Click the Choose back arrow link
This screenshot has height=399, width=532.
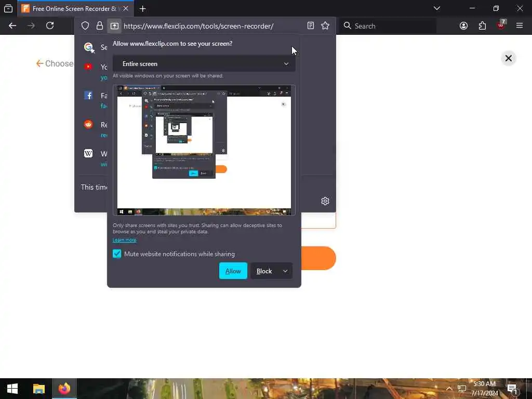[55, 63]
